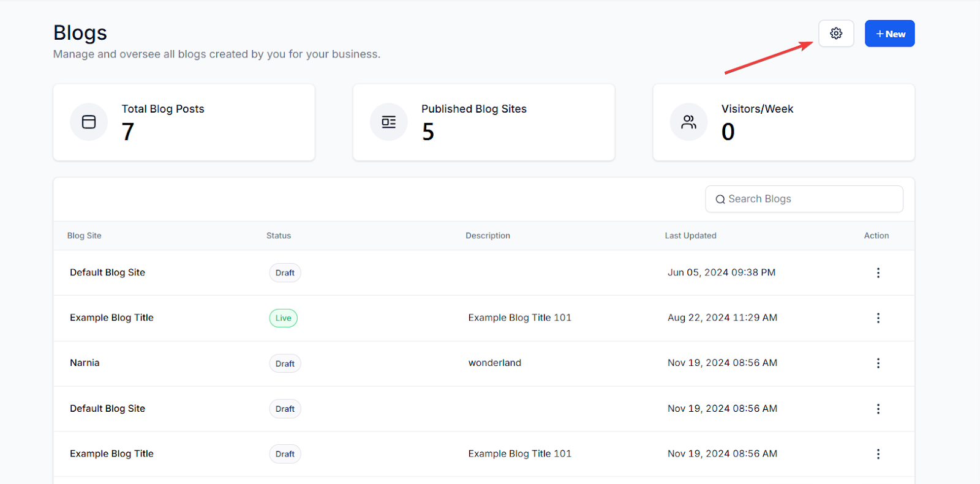This screenshot has height=484, width=980.
Task: Open blog settings via the gear icon
Action: tap(836, 34)
